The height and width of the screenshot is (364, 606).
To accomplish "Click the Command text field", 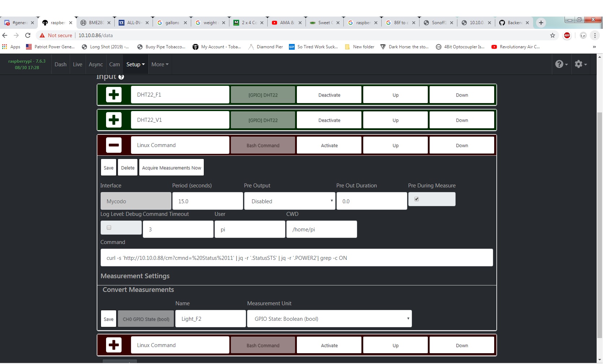I will tap(297, 258).
